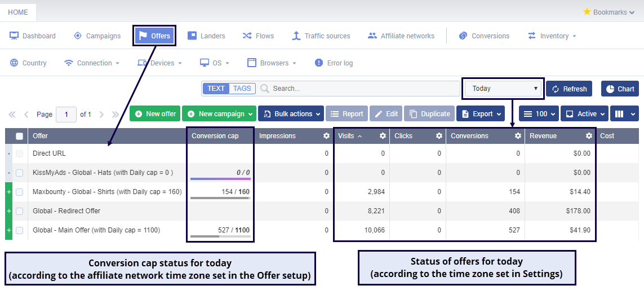Viewport: 644px width, 303px height.
Task: Open the Today date range dropdown
Action: click(x=503, y=89)
